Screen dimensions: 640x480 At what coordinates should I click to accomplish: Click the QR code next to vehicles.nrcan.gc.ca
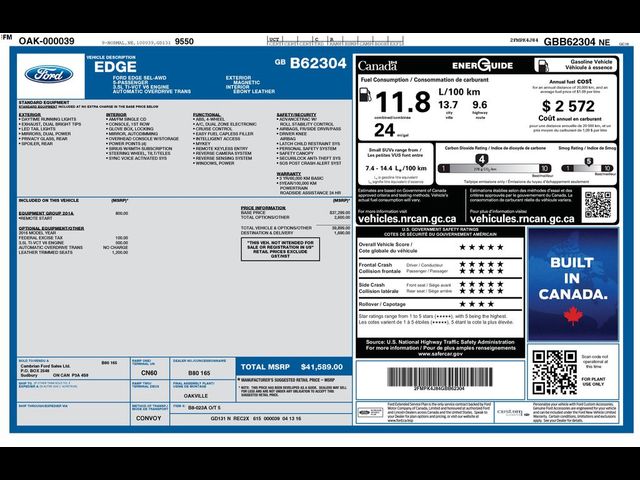click(597, 205)
